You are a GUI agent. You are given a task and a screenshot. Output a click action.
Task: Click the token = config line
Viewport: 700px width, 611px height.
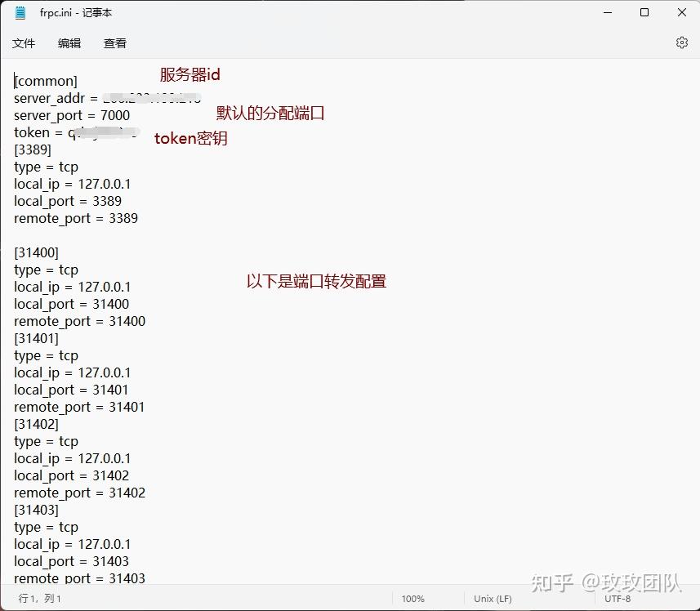click(x=49, y=132)
